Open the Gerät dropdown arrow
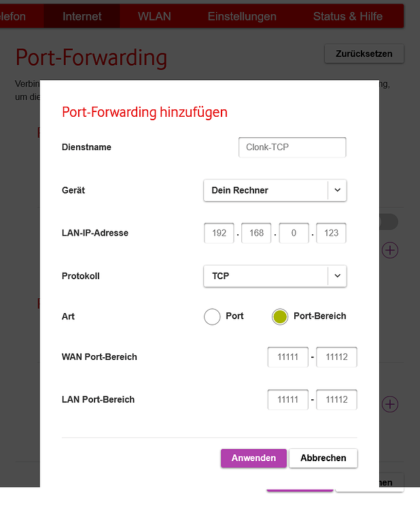 [337, 190]
